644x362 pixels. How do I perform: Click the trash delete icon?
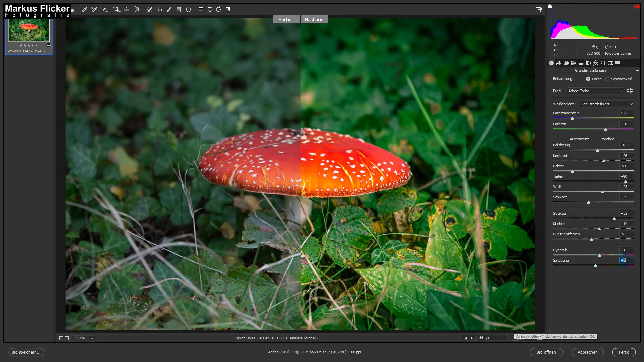point(228,9)
